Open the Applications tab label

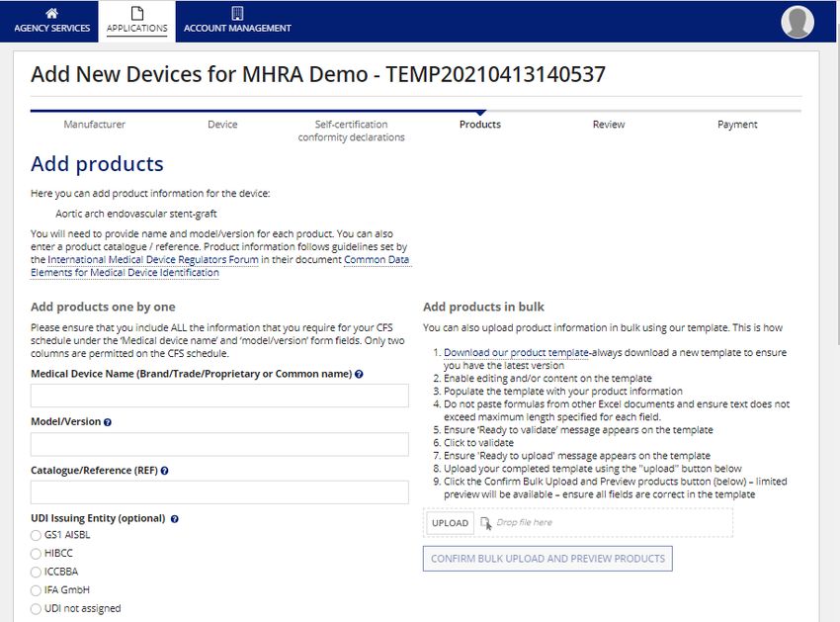pyautogui.click(x=137, y=28)
